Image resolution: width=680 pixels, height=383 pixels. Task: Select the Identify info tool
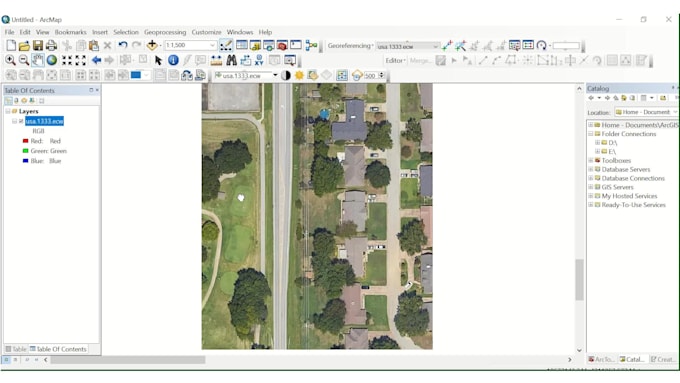coord(173,60)
